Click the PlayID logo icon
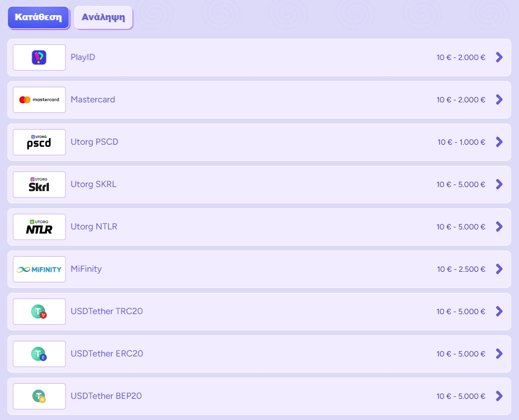Viewport: 519px width, 420px height. pyautogui.click(x=39, y=57)
